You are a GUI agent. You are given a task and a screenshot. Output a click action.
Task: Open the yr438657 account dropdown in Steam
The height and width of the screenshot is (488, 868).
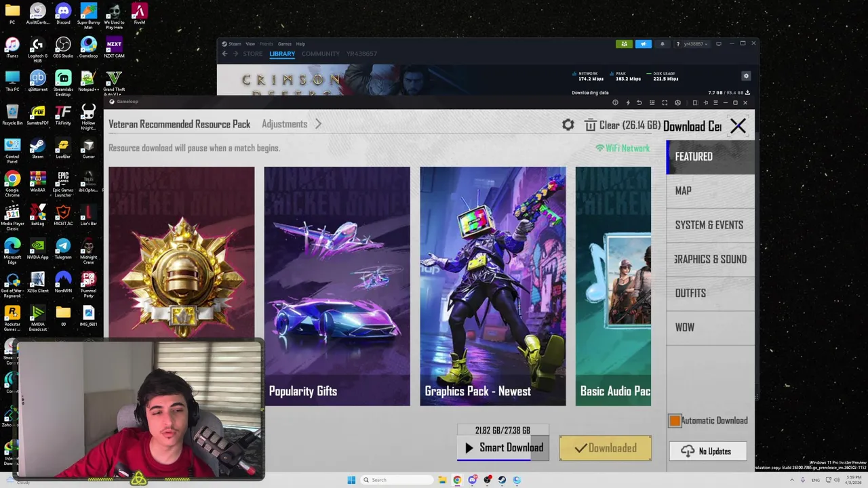pyautogui.click(x=695, y=44)
